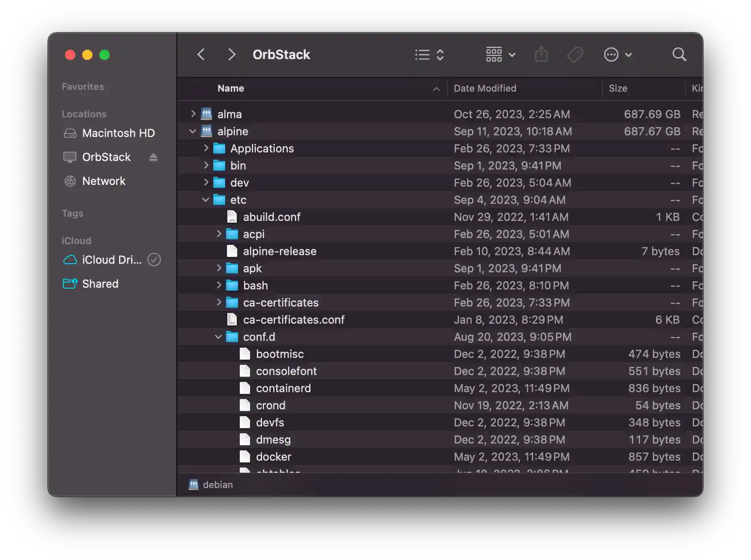The width and height of the screenshot is (751, 560).
Task: Click the forward navigation arrow
Action: [231, 54]
